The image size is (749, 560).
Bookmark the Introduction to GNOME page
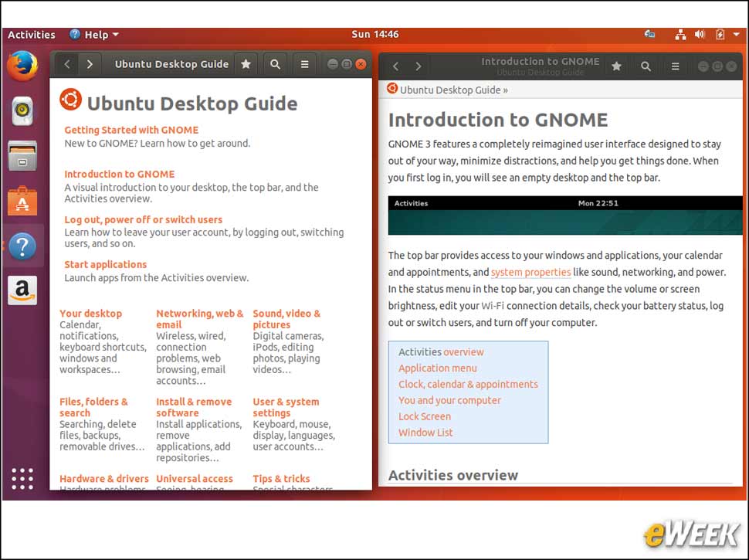(x=617, y=66)
